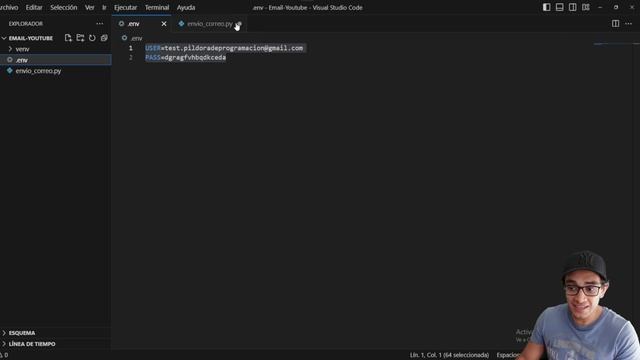Expand the LÍNEA DE TIEMPO section
The width and height of the screenshot is (640, 360).
tap(56, 344)
